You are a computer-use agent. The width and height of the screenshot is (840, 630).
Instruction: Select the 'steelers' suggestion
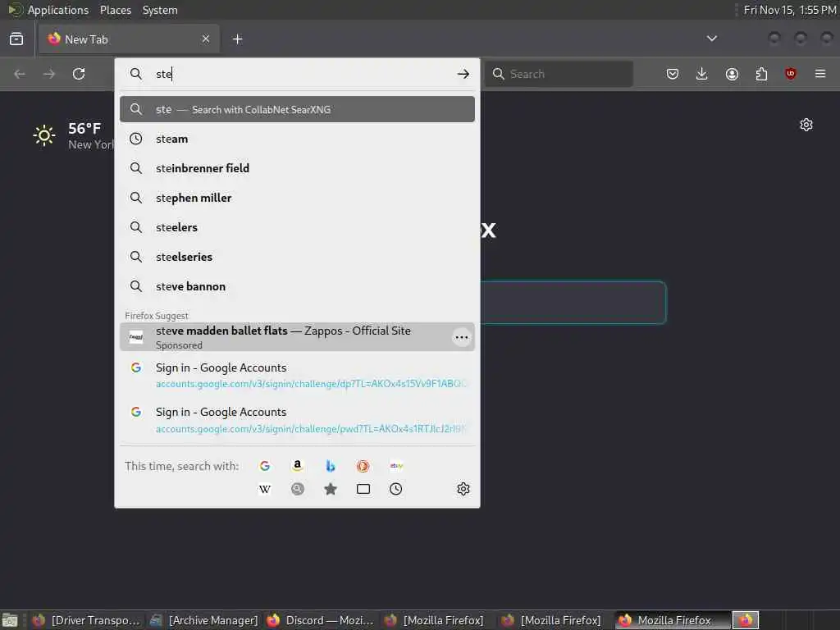pos(297,227)
